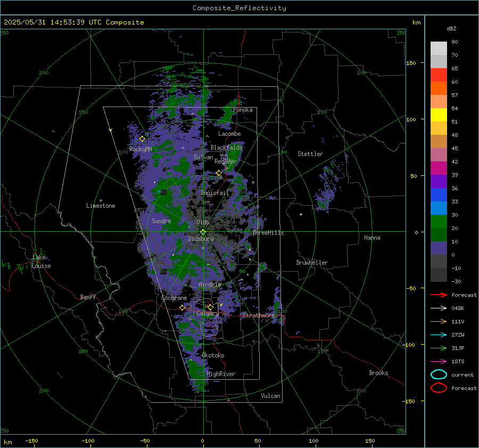
Task: Click the Lacombe label on the map
Action: click(229, 134)
